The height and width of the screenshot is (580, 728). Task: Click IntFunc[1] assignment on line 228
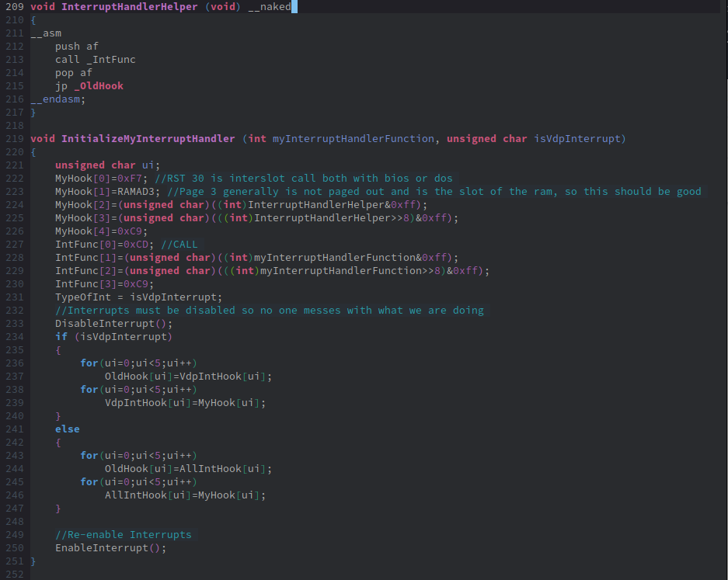256,258
